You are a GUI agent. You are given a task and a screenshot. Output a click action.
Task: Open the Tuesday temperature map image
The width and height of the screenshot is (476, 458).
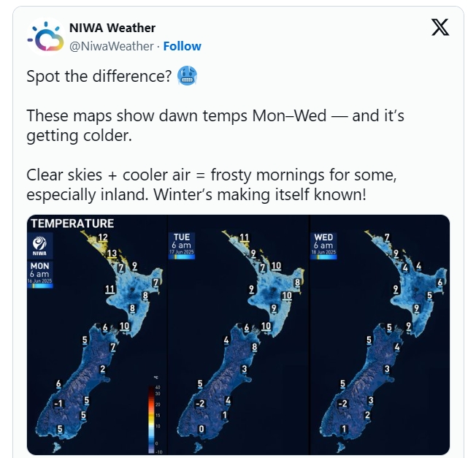click(238, 335)
